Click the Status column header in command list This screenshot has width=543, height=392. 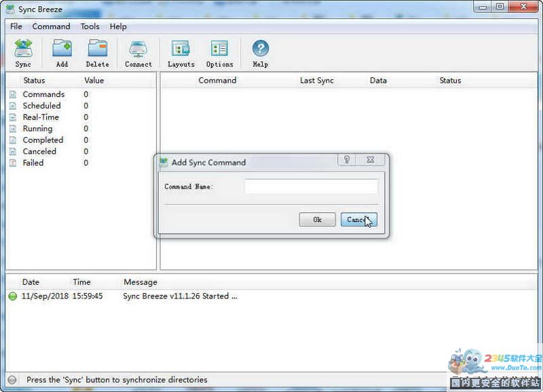(450, 80)
